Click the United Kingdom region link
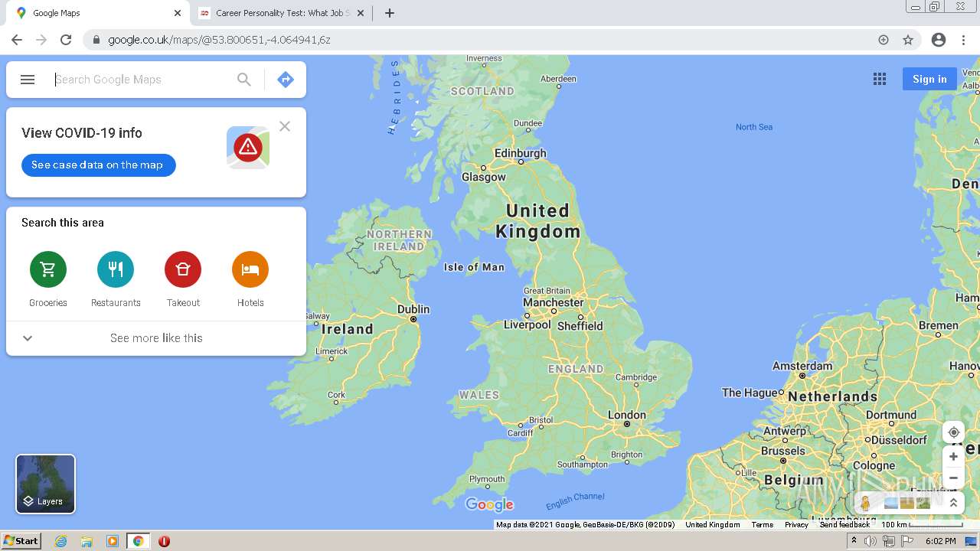This screenshot has height=551, width=980. click(713, 525)
